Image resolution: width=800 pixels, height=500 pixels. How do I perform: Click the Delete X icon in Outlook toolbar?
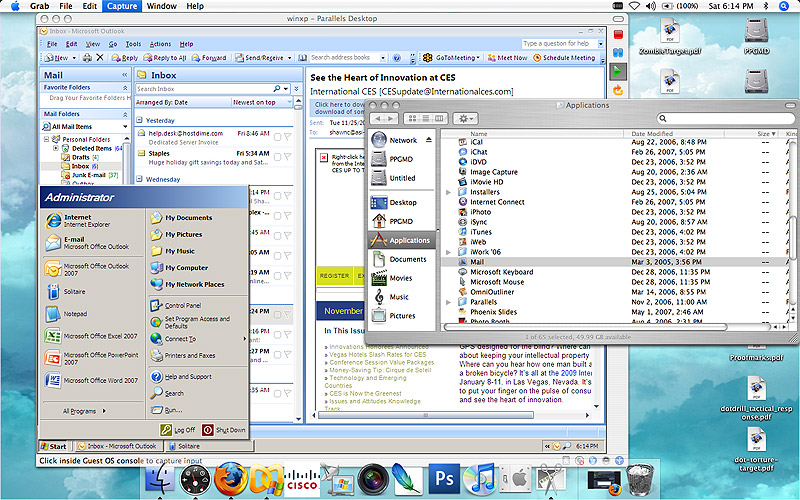pyautogui.click(x=100, y=58)
